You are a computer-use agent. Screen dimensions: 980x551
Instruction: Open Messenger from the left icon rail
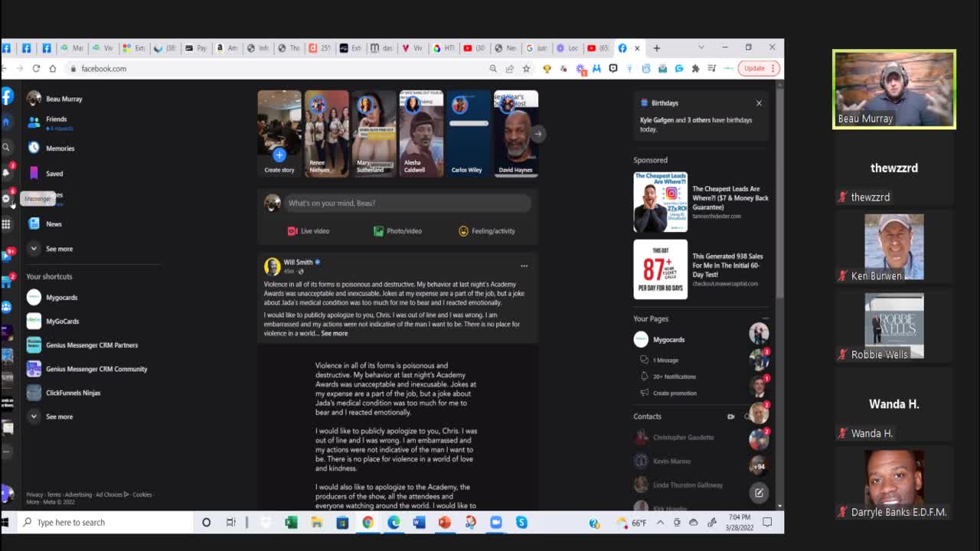pos(6,199)
